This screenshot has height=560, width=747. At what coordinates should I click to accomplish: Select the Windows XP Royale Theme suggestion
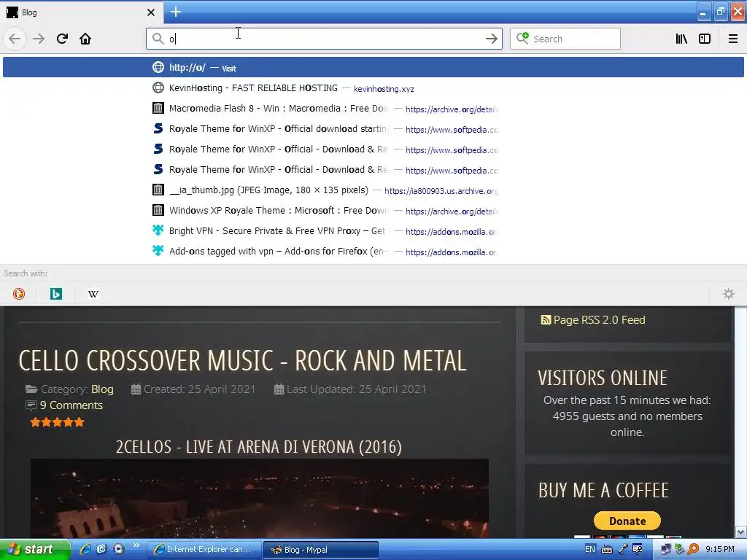coord(373,211)
